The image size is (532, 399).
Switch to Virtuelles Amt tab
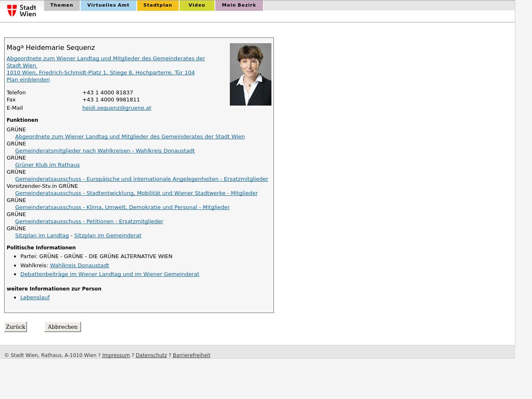tap(108, 5)
